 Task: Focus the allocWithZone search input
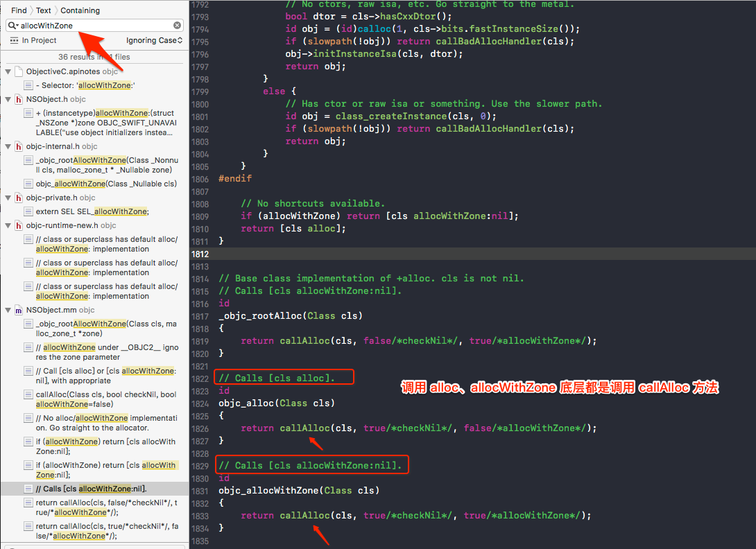[96, 26]
